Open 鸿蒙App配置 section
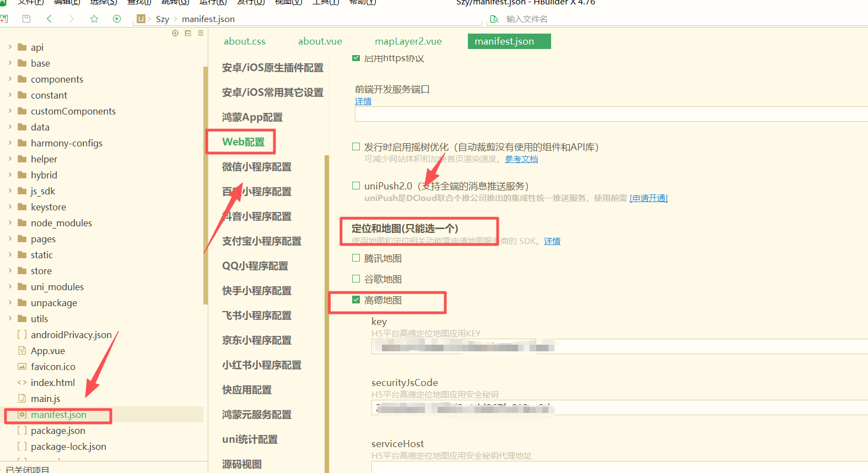The height and width of the screenshot is (473, 868). pyautogui.click(x=252, y=117)
